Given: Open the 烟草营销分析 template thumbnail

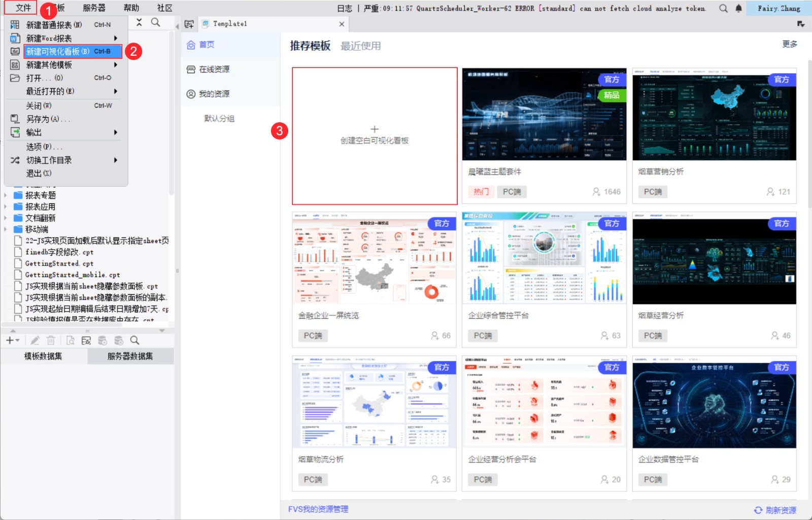Looking at the screenshot, I should 714,114.
